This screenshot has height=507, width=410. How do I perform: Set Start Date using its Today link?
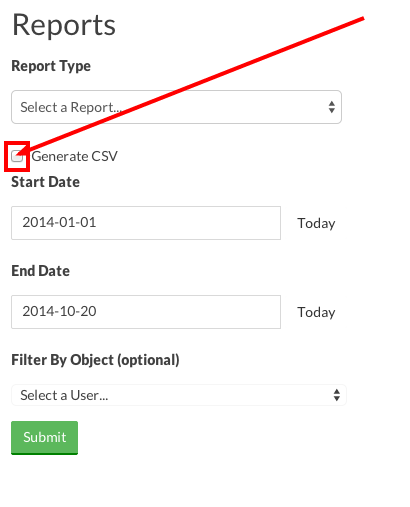316,223
